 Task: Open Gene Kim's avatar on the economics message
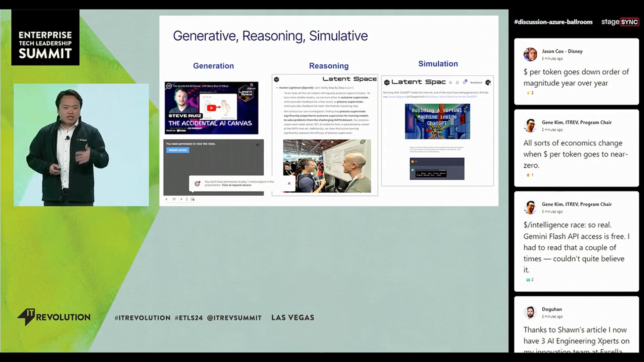coord(530,125)
